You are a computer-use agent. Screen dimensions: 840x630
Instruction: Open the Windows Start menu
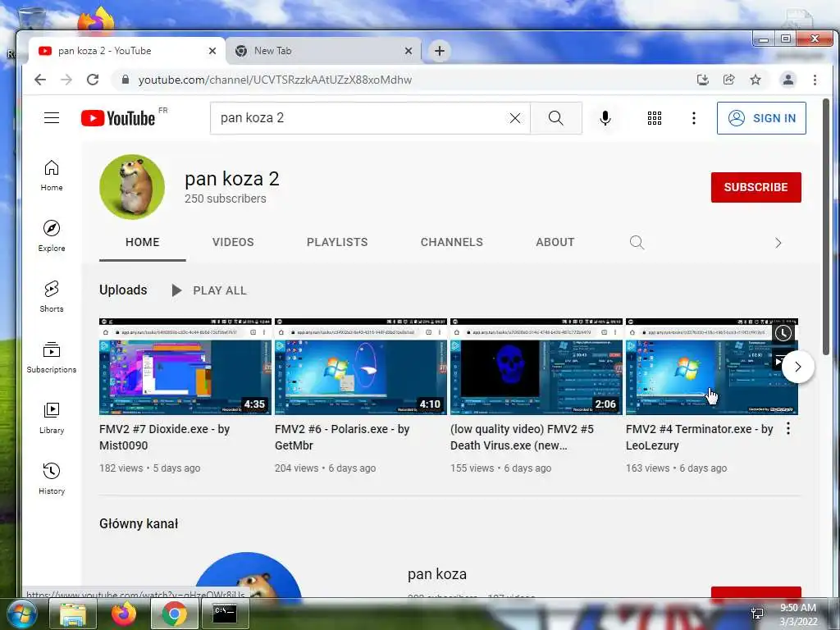click(21, 614)
